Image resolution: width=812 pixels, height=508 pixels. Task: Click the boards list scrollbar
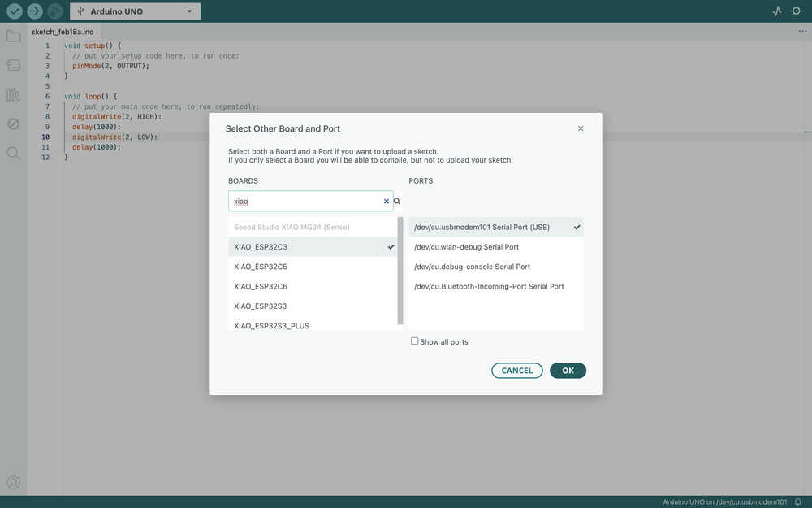point(400,271)
